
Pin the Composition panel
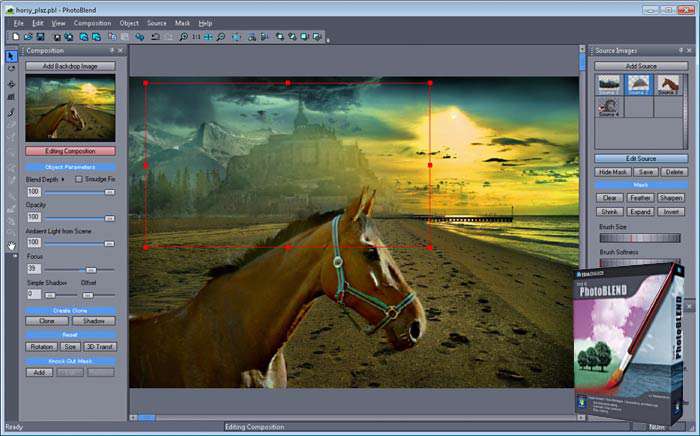click(112, 50)
